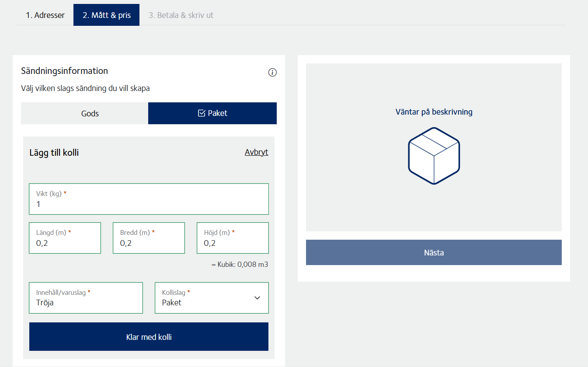Click the chevron arrow in Kollislag
This screenshot has width=588, height=367.
coord(257,298)
